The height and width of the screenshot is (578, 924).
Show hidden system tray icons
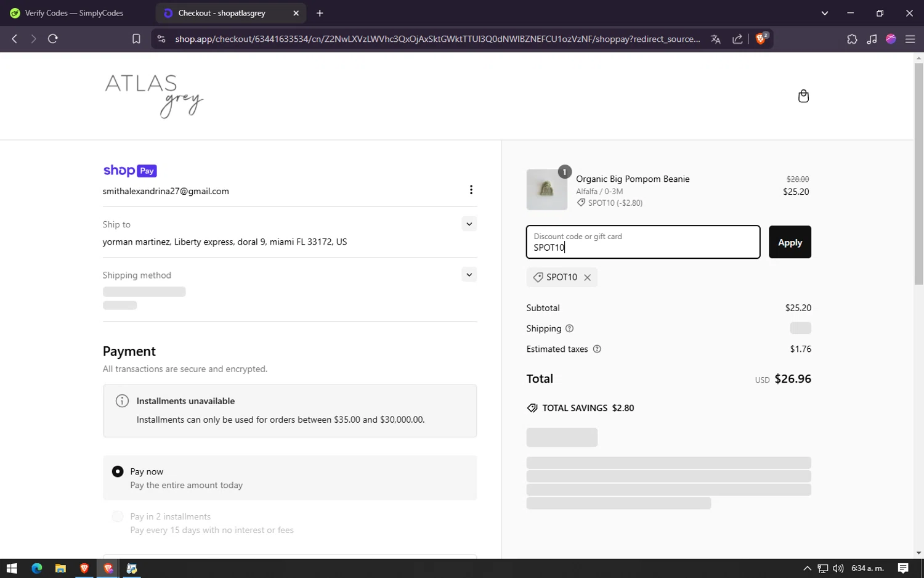point(807,568)
